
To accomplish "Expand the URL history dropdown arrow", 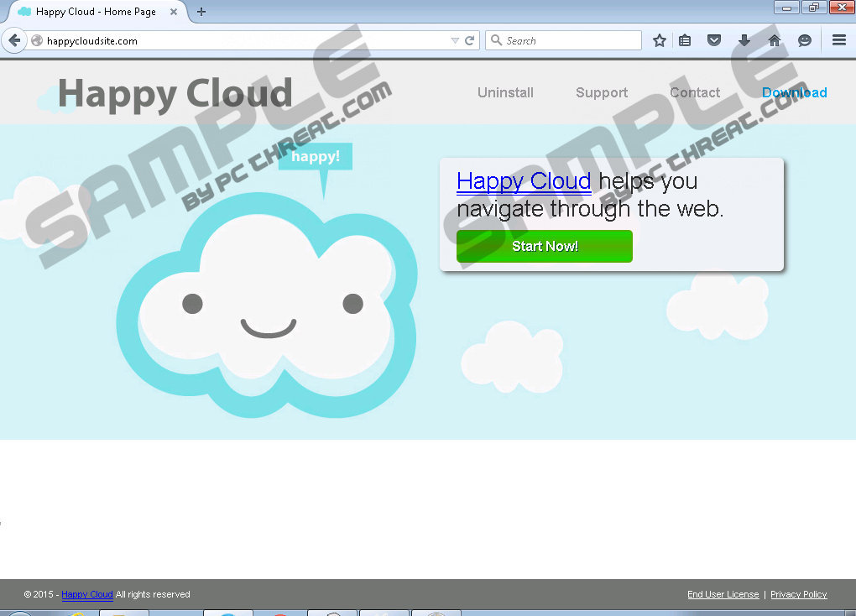I will [455, 40].
